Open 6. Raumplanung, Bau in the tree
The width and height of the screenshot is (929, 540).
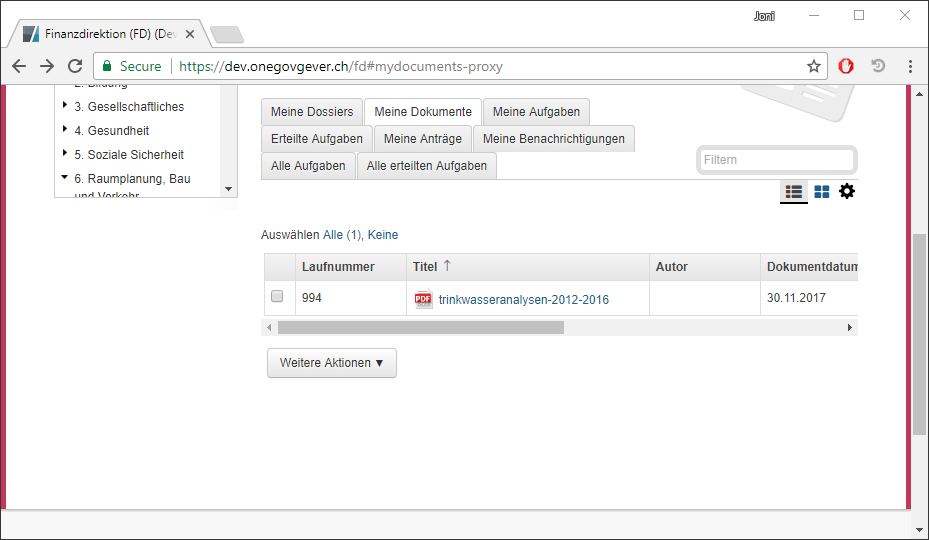133,178
